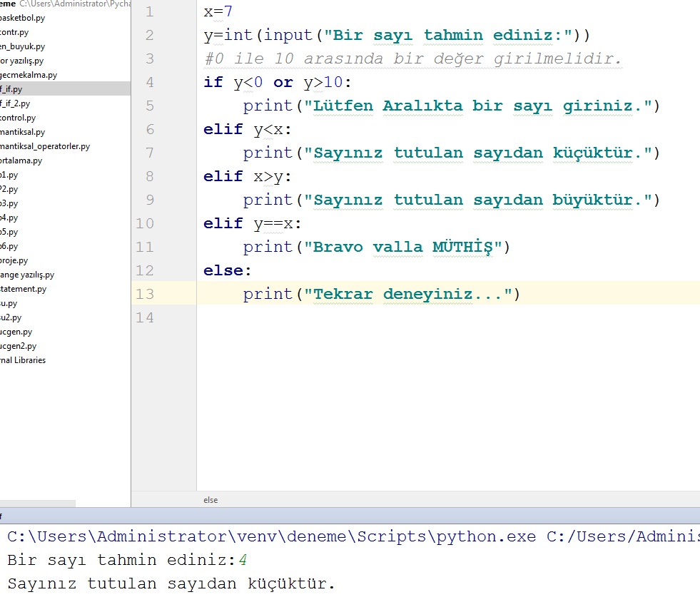Click entered value 4 in console
This screenshot has height=607, width=700.
point(243,560)
